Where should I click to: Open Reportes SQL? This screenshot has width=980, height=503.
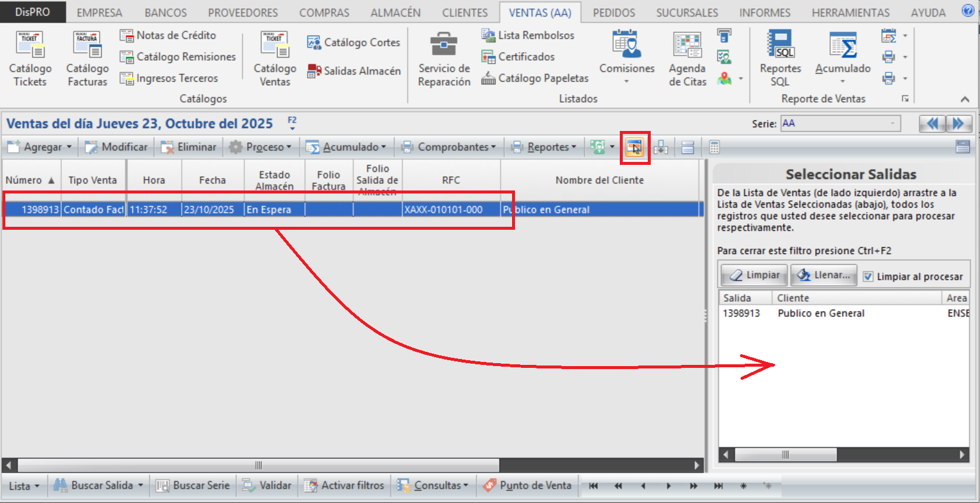[780, 45]
